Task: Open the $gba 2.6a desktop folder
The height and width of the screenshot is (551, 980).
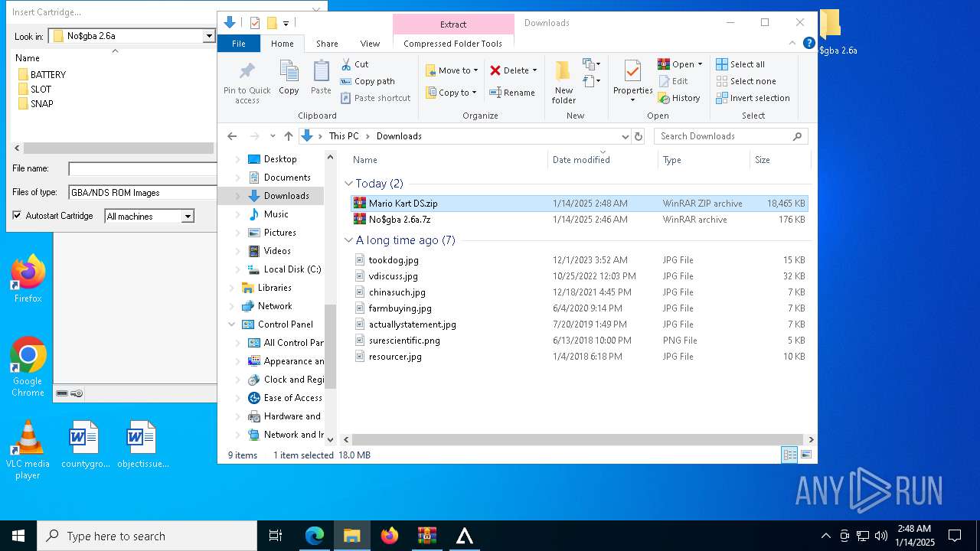Action: [x=834, y=32]
